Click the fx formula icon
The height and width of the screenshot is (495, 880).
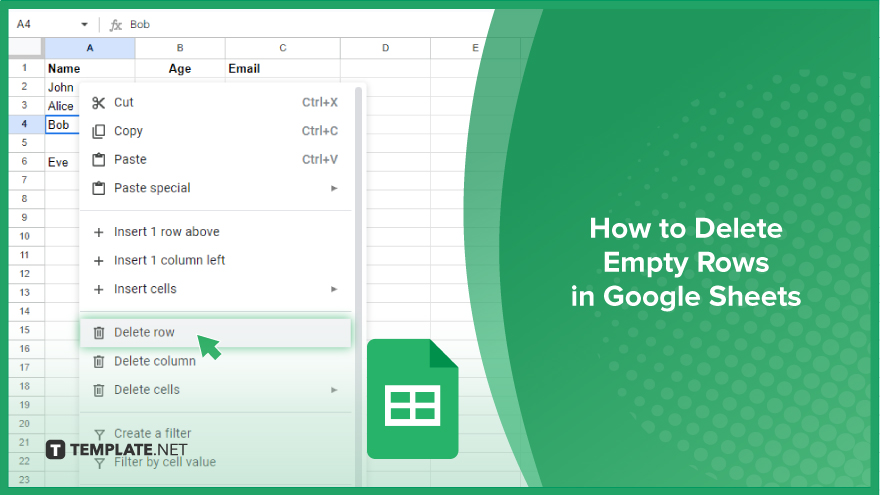point(116,25)
